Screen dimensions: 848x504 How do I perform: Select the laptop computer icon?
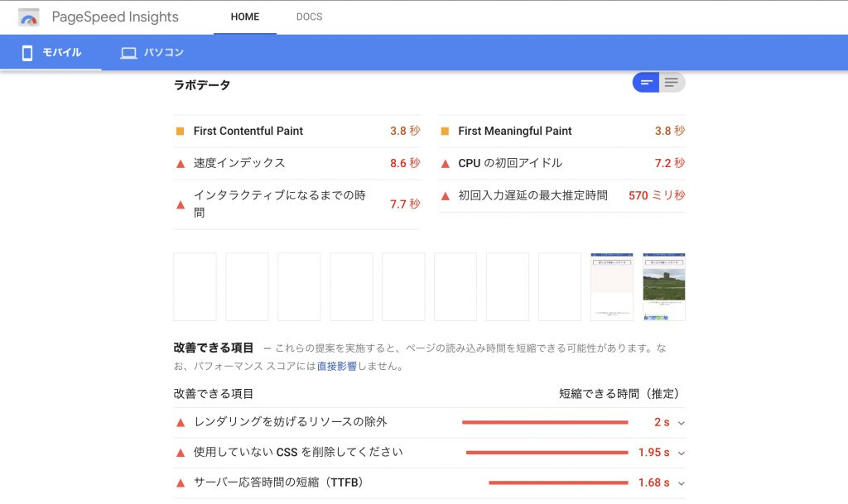[128, 53]
